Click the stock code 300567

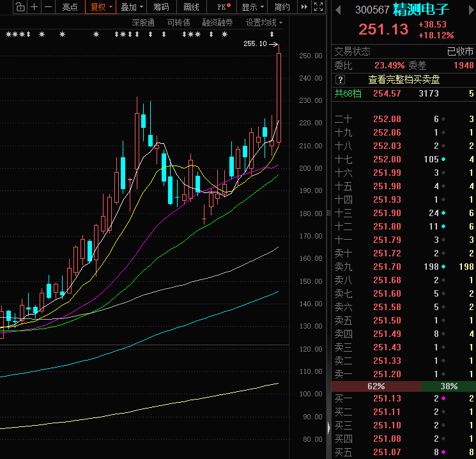(x=372, y=10)
